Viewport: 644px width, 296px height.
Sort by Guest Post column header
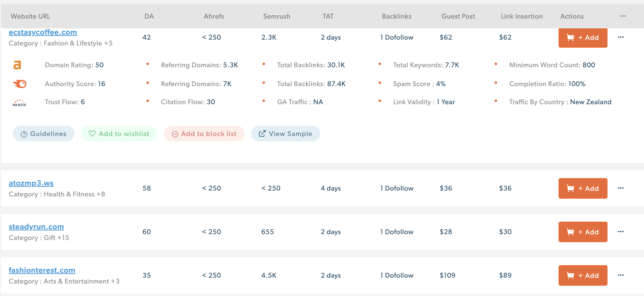click(458, 16)
